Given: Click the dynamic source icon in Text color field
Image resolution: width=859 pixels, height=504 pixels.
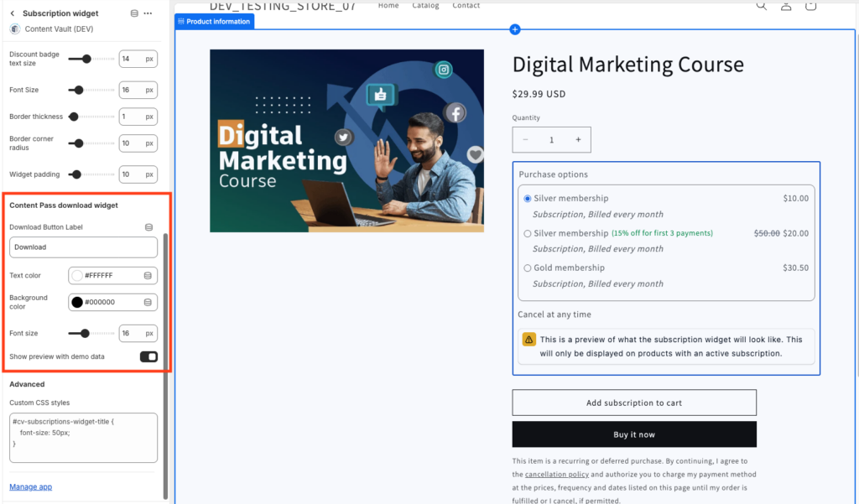Looking at the screenshot, I should (148, 275).
